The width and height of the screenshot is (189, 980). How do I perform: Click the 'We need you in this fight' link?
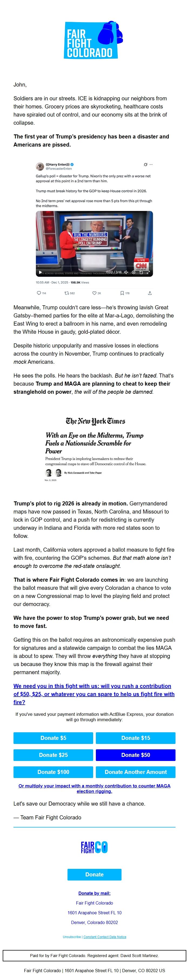tap(94, 694)
